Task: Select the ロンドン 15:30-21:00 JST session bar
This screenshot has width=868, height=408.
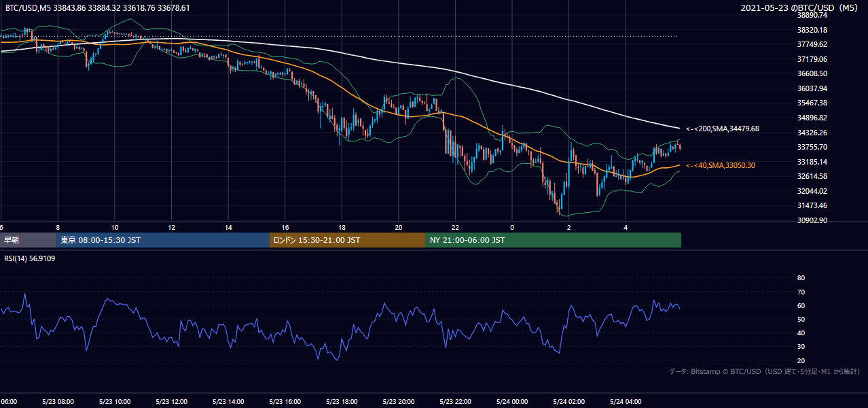Action: point(348,240)
